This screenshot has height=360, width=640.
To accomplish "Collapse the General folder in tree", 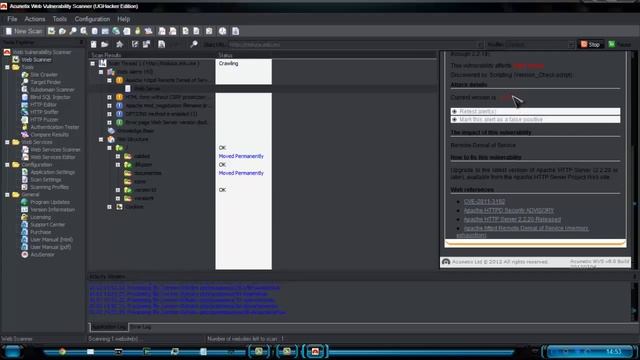I will pos(7,195).
